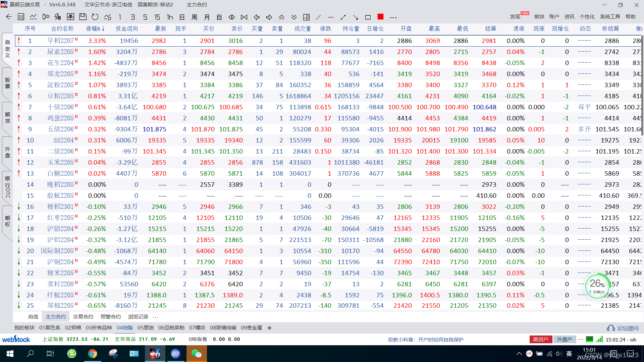Select the 自定义 side tab
644x362 pixels.
(x=7, y=49)
